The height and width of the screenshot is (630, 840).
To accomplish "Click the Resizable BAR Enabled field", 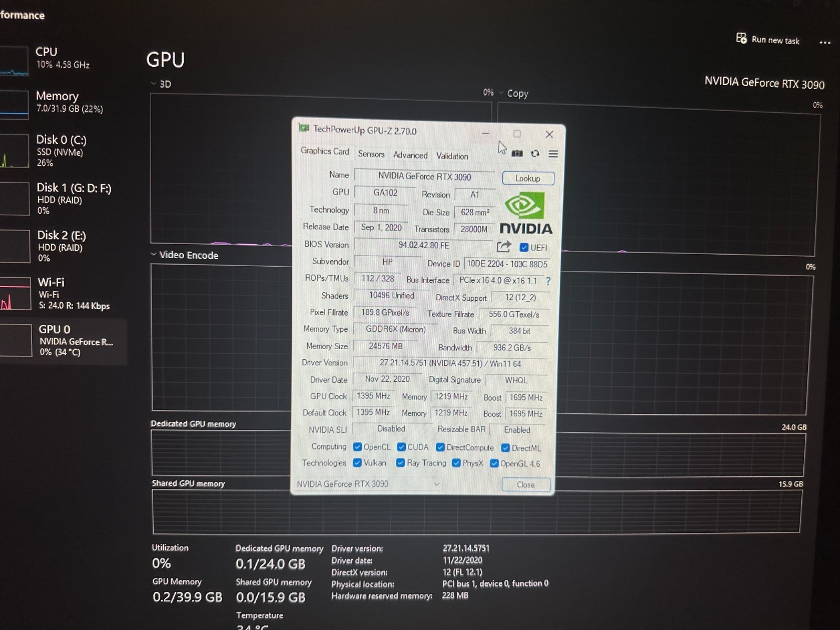I will click(x=517, y=430).
